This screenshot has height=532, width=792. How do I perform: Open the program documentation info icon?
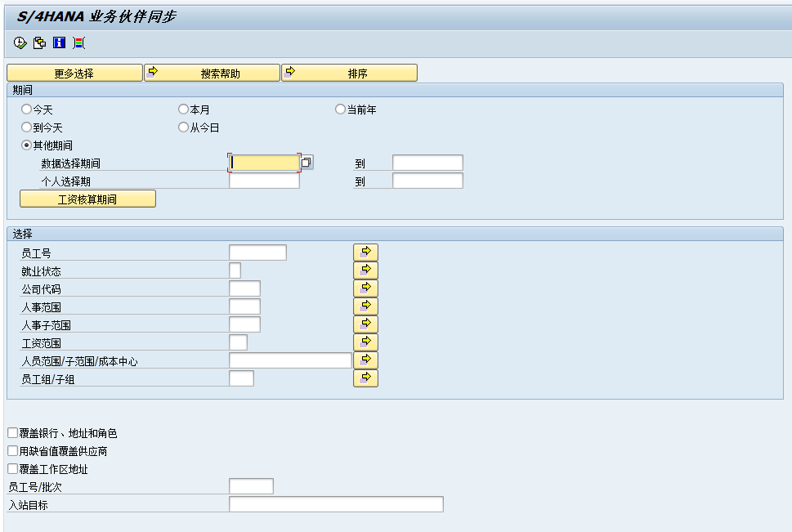[x=57, y=42]
